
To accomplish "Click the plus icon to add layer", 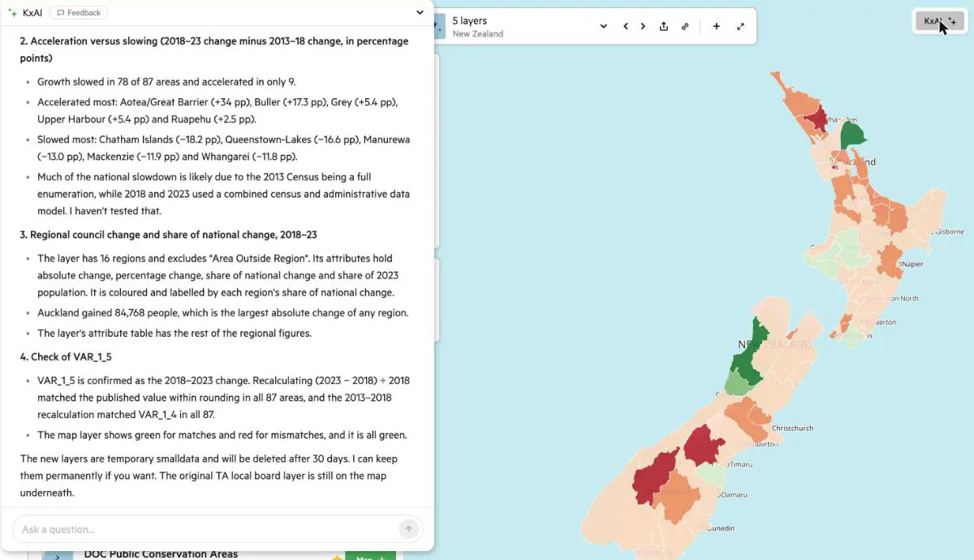I will click(716, 27).
